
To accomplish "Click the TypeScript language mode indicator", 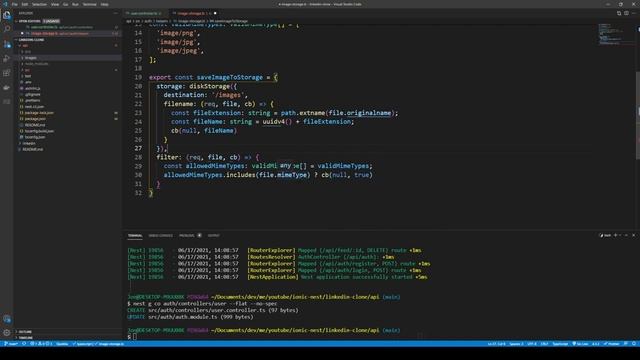I will click(x=560, y=344).
